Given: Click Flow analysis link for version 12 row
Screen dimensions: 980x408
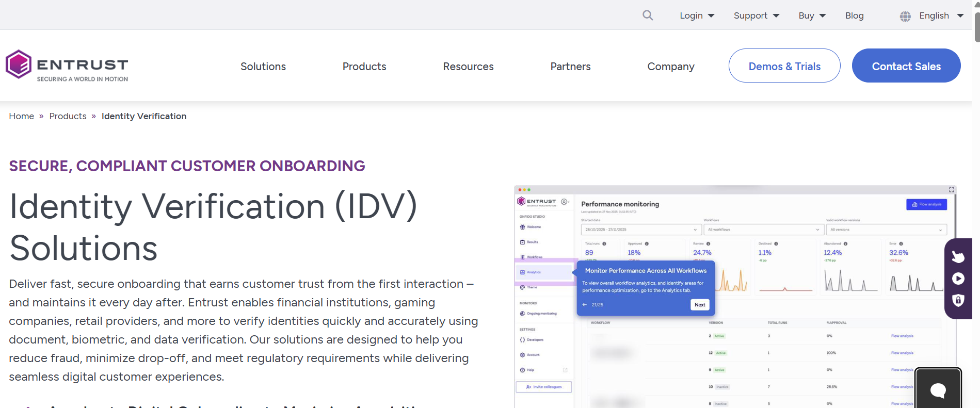Looking at the screenshot, I should point(902,353).
